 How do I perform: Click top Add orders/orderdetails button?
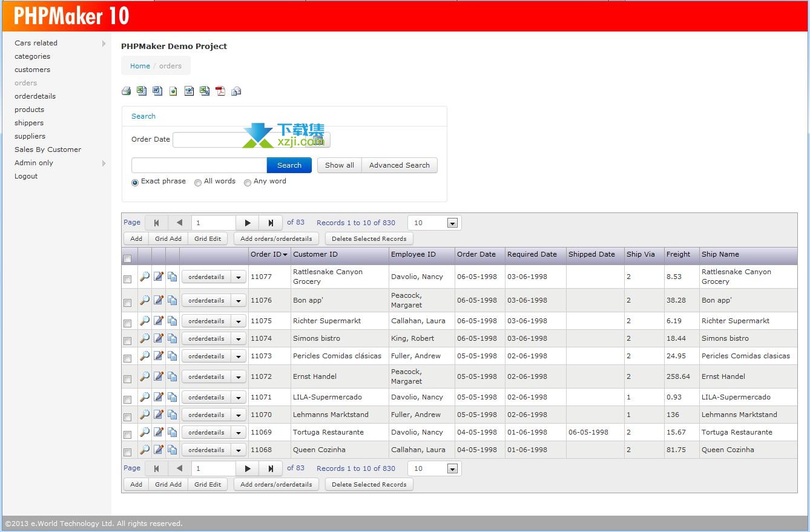276,238
